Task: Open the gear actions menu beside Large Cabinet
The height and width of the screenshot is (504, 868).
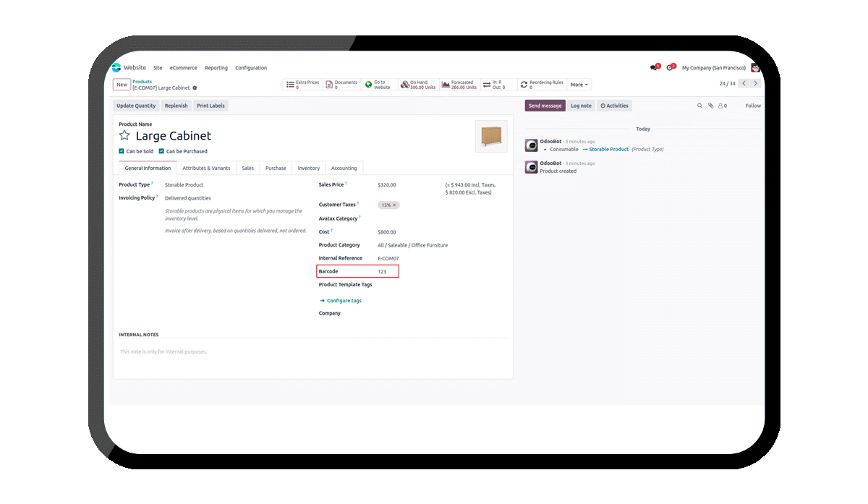Action: point(195,88)
